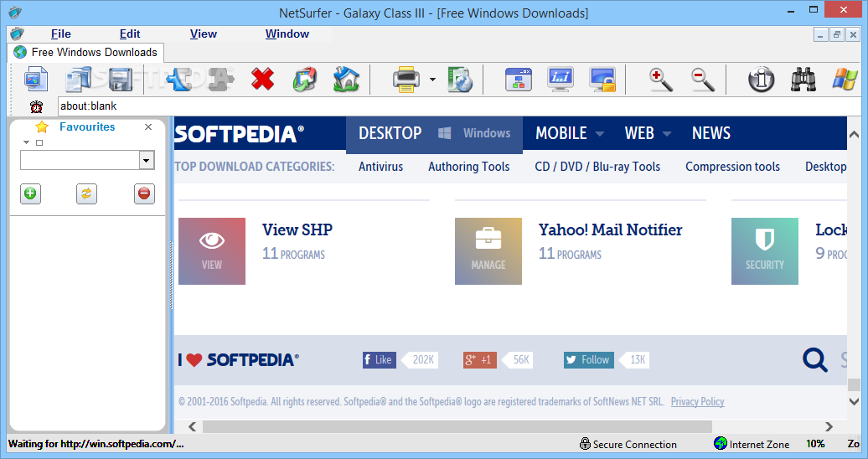This screenshot has width=868, height=459.
Task: Open the Antivirus category
Action: [381, 167]
